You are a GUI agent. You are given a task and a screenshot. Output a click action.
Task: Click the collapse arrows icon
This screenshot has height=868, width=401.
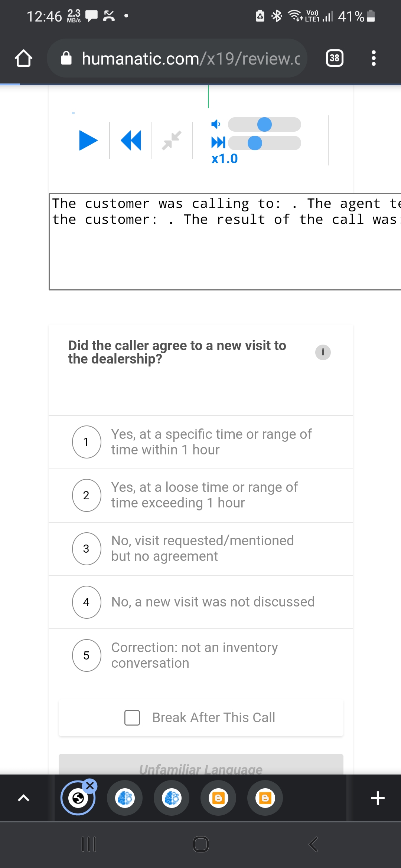coord(172,141)
